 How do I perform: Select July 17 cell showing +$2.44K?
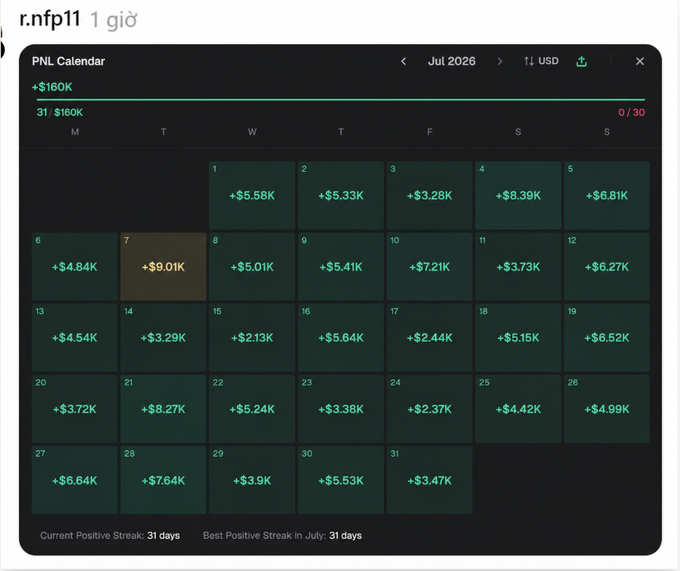429,337
